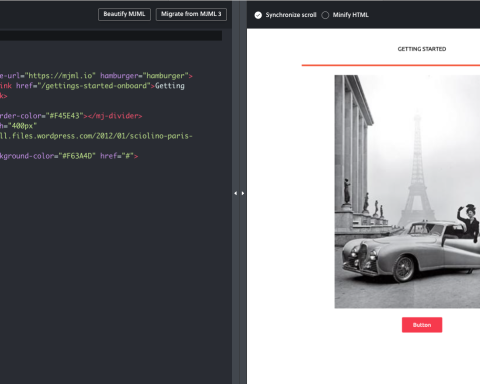Viewport: 480px width, 384px height.
Task: Click the "#F45E43" color value in code
Action: pyautogui.click(x=66, y=116)
